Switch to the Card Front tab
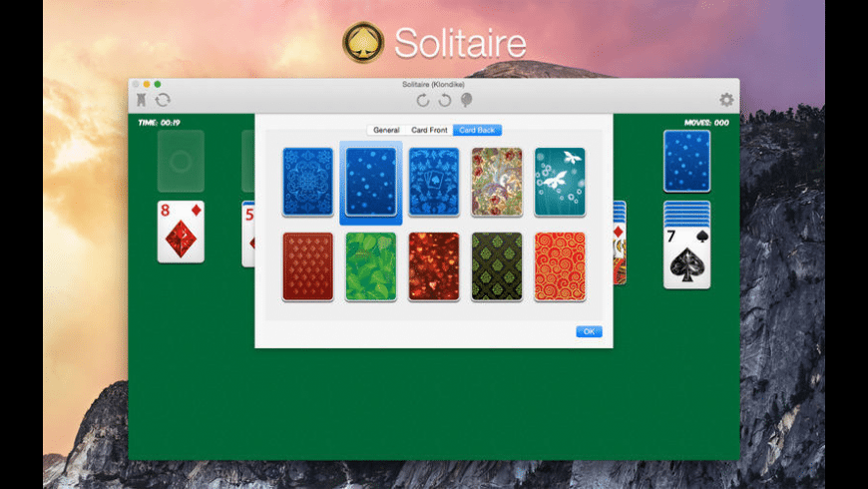This screenshot has height=489, width=868. click(x=429, y=130)
